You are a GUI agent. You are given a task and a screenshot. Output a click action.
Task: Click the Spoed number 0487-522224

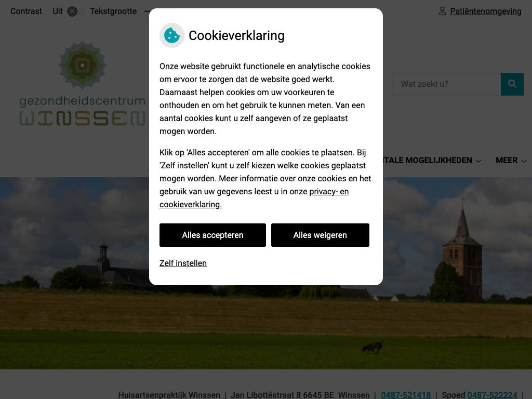(493, 395)
